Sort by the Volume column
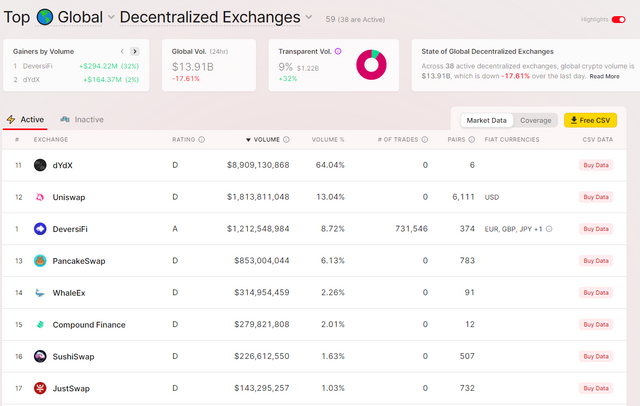This screenshot has width=640, height=406. (x=263, y=140)
